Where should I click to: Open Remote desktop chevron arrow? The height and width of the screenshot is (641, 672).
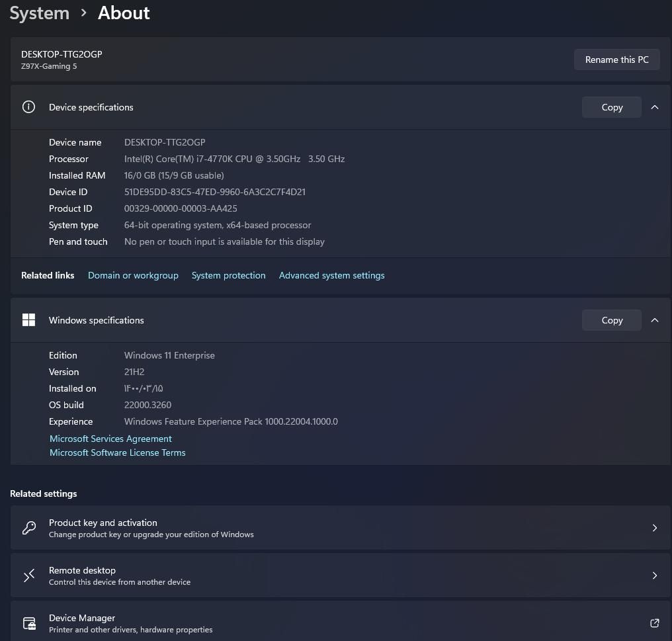654,576
